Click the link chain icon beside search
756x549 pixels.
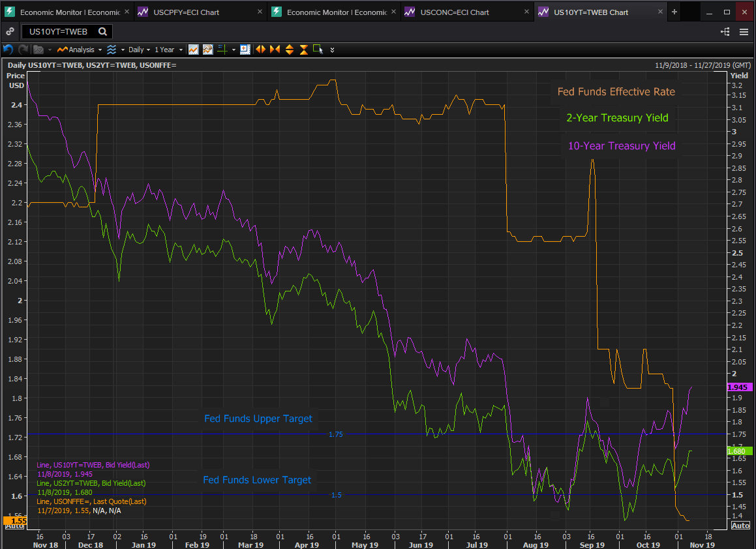(10, 31)
